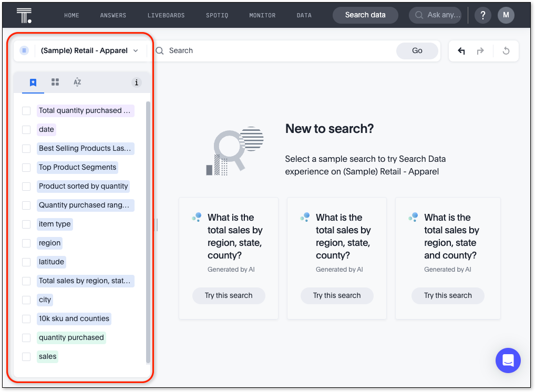This screenshot has height=392, width=535.
Task: Click the undo arrow above the search results
Action: coord(461,50)
